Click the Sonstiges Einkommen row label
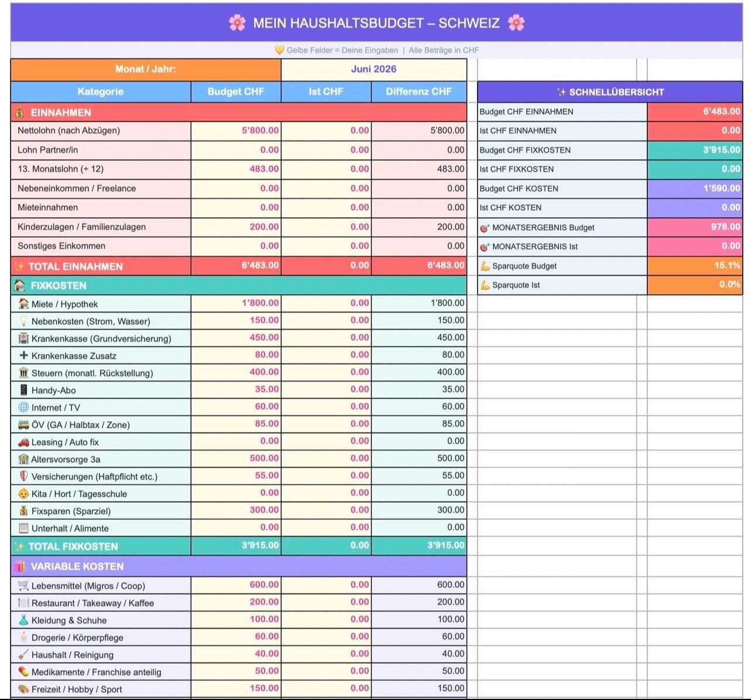751x700 pixels. [x=61, y=246]
